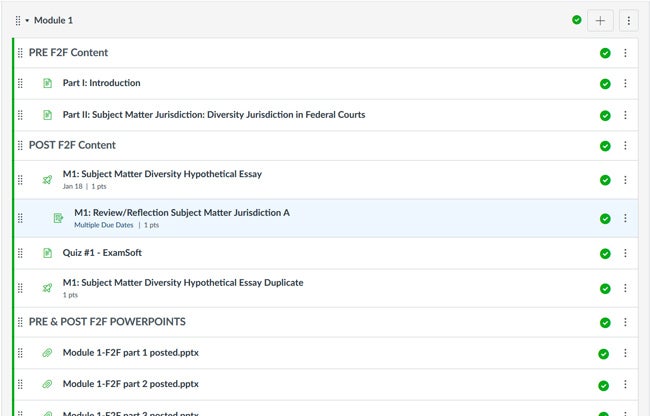
Task: Open M1: Subject Matter Diversity Hypothetical Essay
Action: pyautogui.click(x=162, y=174)
